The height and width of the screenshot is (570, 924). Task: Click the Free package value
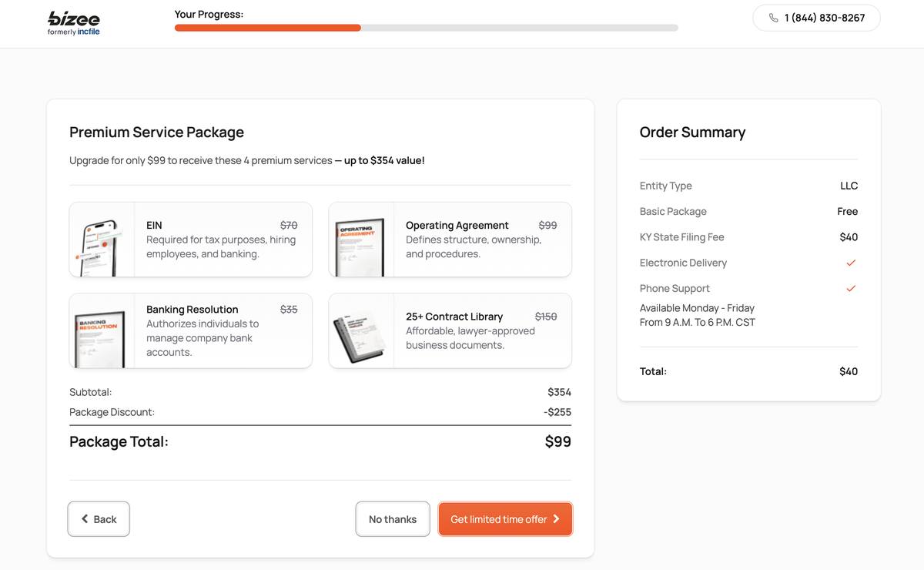tap(848, 211)
